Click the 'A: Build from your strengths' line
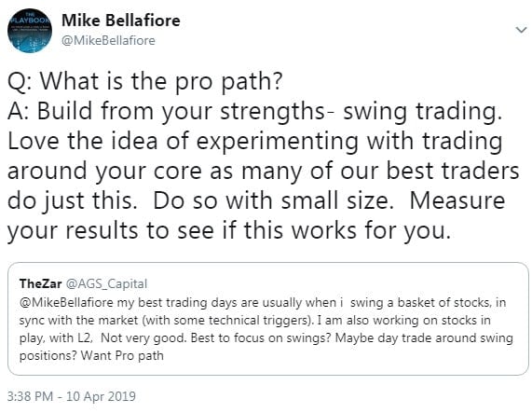The width and height of the screenshot is (532, 413). click(x=254, y=112)
